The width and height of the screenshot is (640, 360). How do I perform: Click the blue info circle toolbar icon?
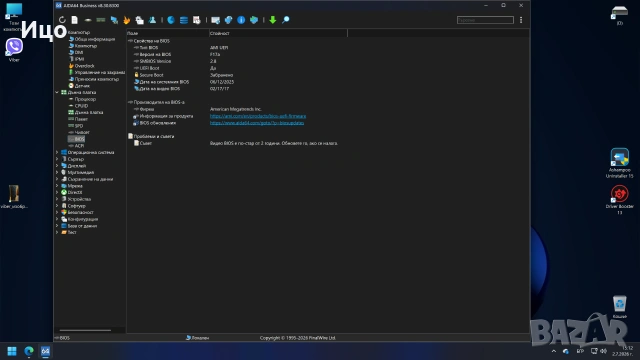click(x=241, y=20)
